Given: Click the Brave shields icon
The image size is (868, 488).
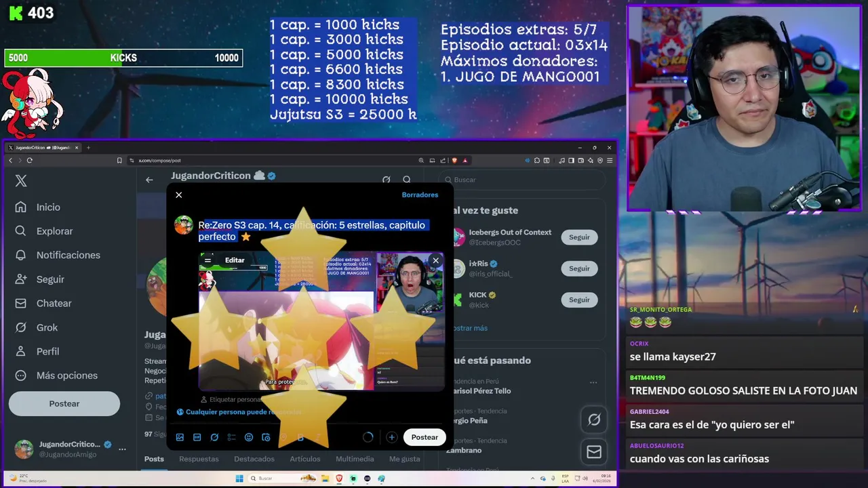Looking at the screenshot, I should (454, 161).
